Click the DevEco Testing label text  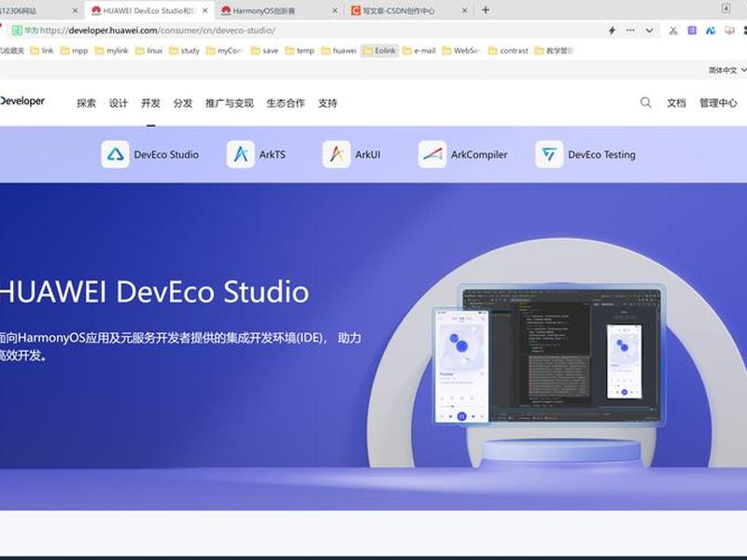click(x=601, y=154)
